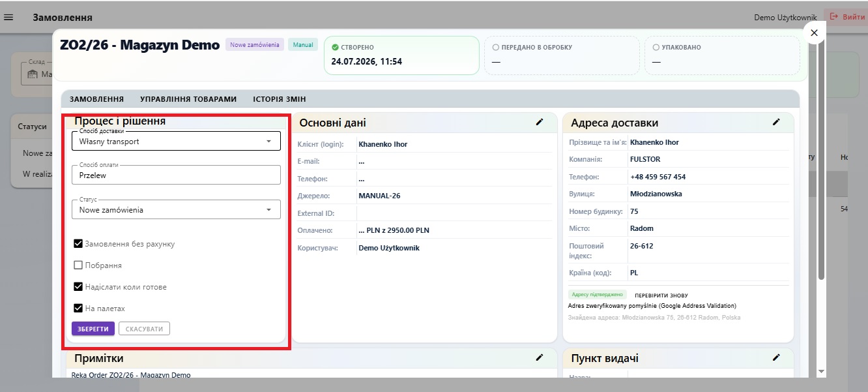Toggle the На палетах checkbox
Screen dimensions: 868x392
[78, 309]
